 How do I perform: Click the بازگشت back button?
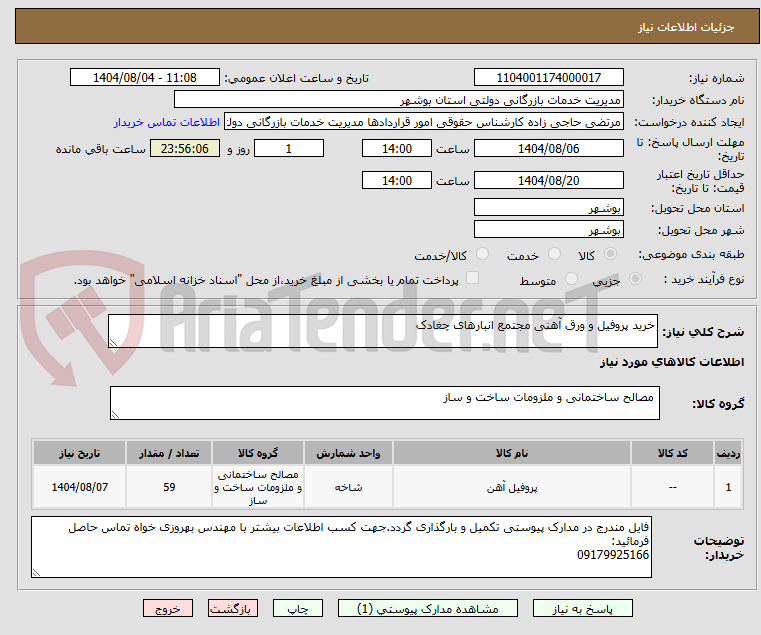click(x=233, y=608)
